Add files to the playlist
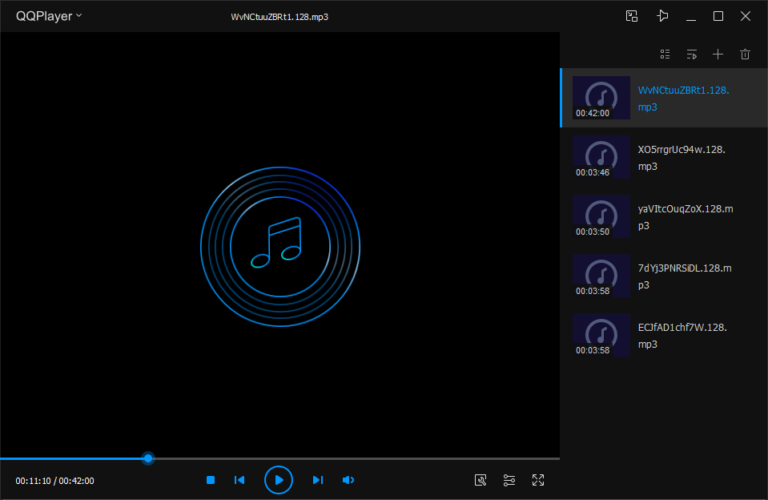The width and height of the screenshot is (768, 500). (718, 54)
